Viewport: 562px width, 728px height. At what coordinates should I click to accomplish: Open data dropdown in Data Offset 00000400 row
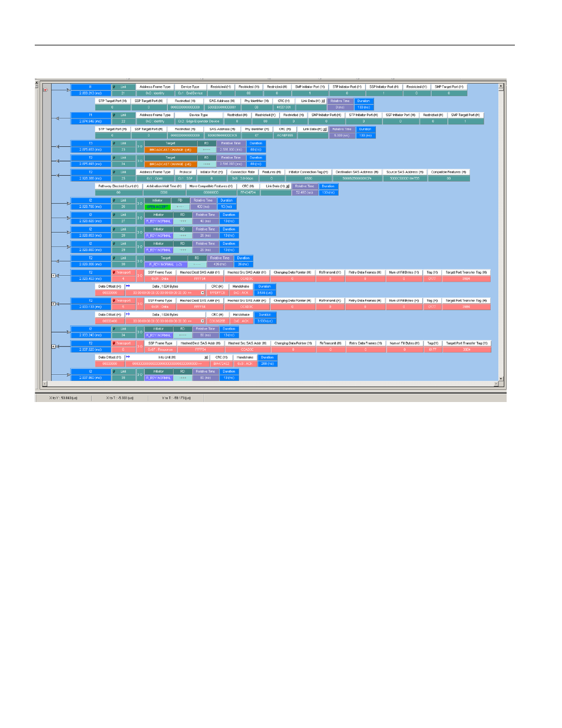[203, 321]
